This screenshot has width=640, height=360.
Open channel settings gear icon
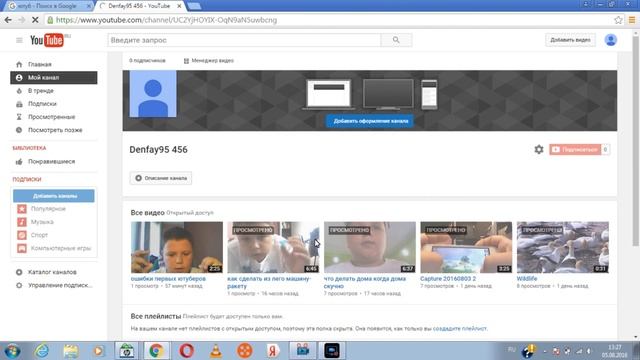539,149
